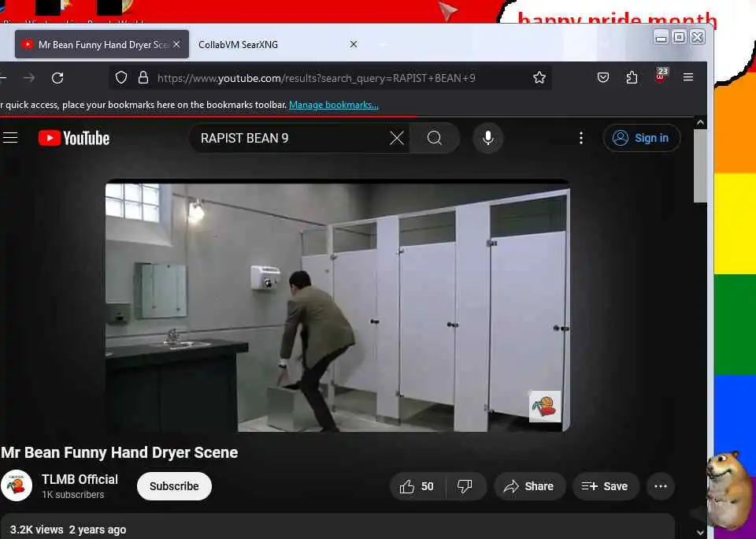Close the Mr Bean Hand Dryer tab

pyautogui.click(x=176, y=44)
